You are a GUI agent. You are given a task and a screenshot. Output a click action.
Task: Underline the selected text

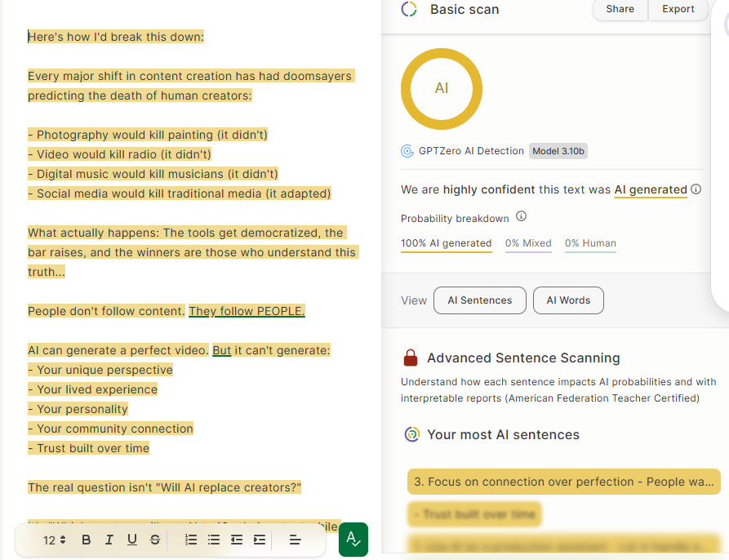pyautogui.click(x=132, y=540)
